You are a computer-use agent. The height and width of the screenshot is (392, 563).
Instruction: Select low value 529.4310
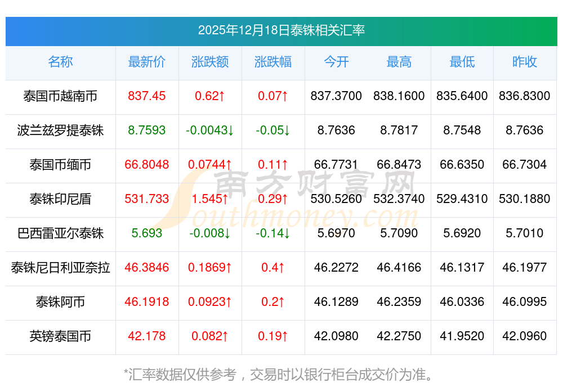462,199
